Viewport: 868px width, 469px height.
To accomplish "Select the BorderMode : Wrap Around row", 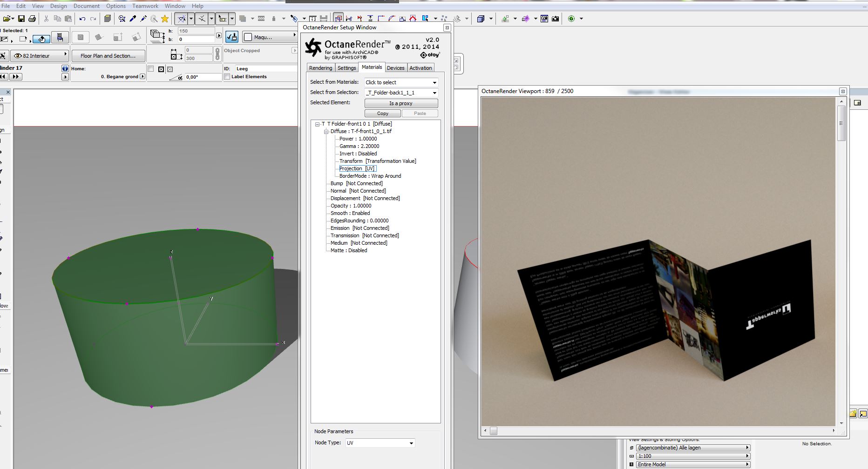I will (x=370, y=176).
